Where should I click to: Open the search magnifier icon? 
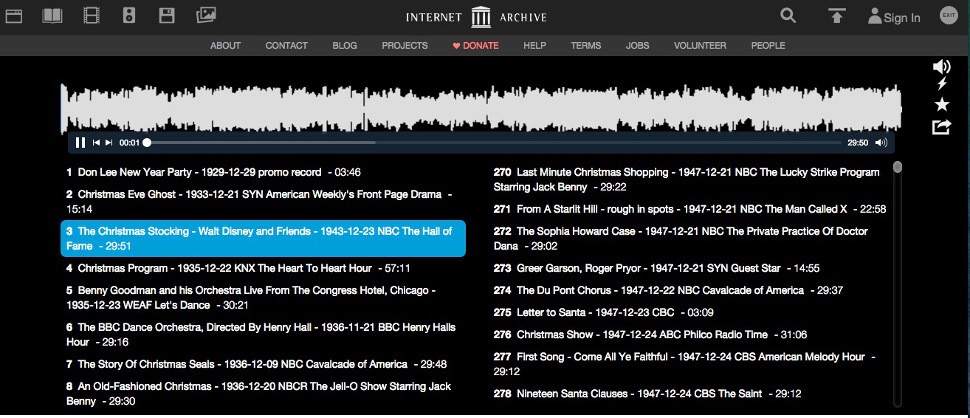(x=788, y=15)
